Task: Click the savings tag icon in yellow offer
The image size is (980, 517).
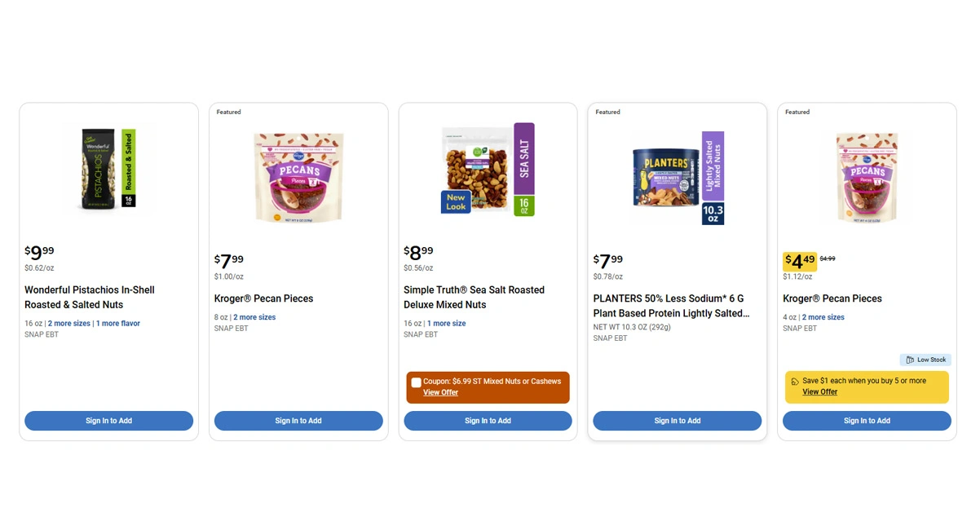Action: point(795,382)
